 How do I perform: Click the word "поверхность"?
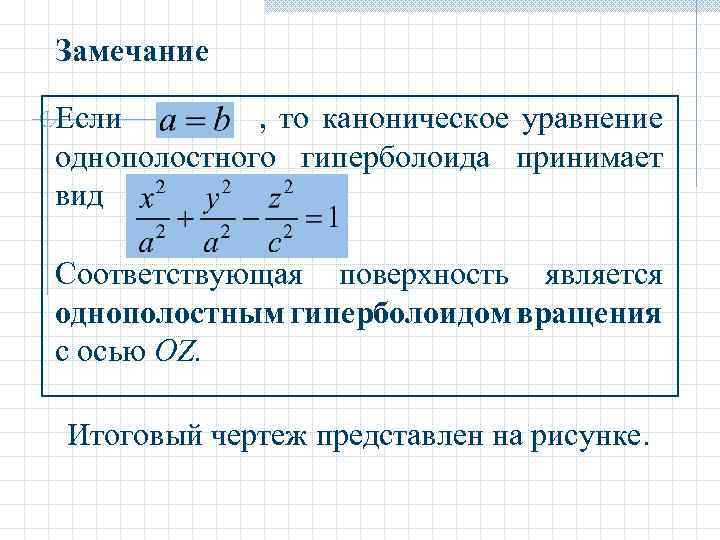pos(424,277)
